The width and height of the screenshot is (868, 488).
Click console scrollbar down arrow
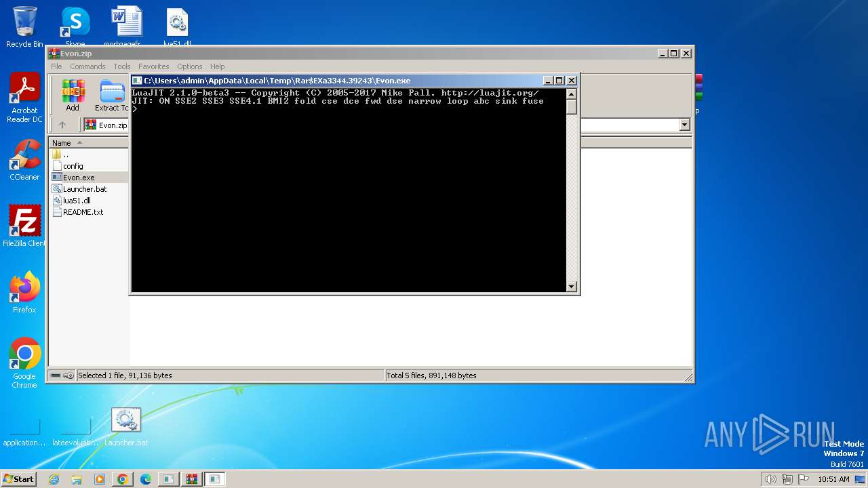pyautogui.click(x=571, y=287)
